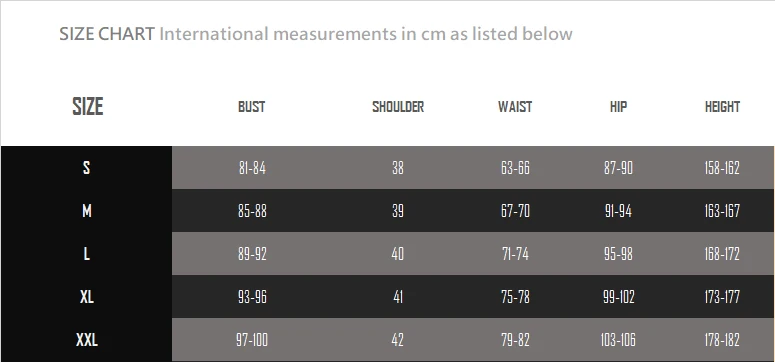Select waist value 67-70 in M row
The height and width of the screenshot is (362, 775).
coord(515,211)
